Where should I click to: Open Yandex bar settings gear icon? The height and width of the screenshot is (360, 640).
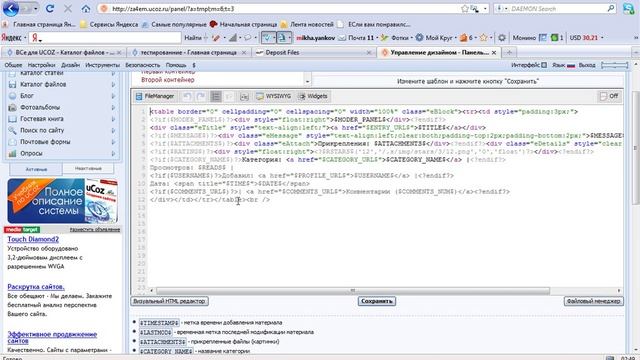pyautogui.click(x=502, y=38)
